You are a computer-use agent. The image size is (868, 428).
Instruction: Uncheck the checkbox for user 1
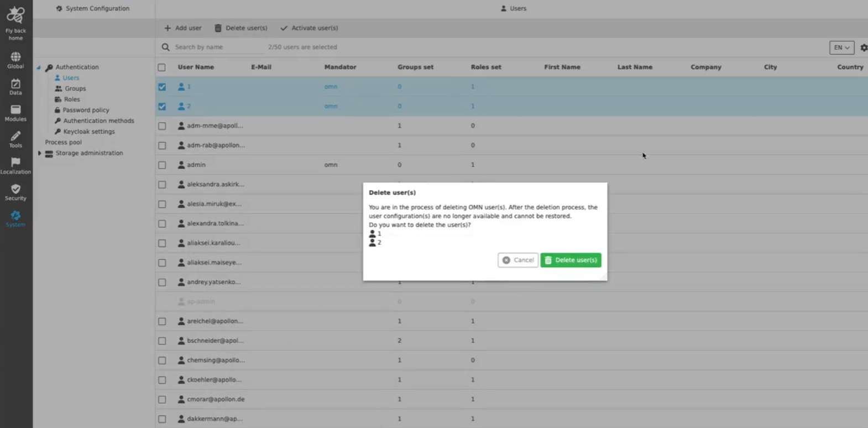point(162,87)
